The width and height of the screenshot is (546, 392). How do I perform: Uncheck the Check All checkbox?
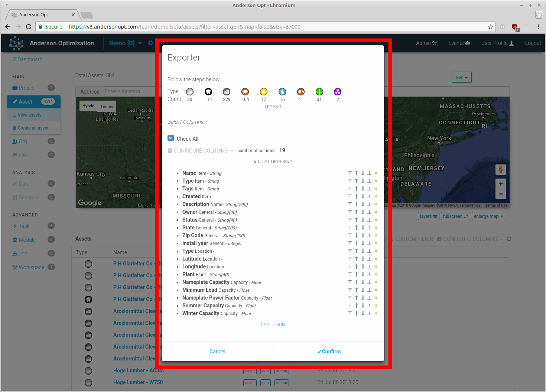(x=171, y=138)
